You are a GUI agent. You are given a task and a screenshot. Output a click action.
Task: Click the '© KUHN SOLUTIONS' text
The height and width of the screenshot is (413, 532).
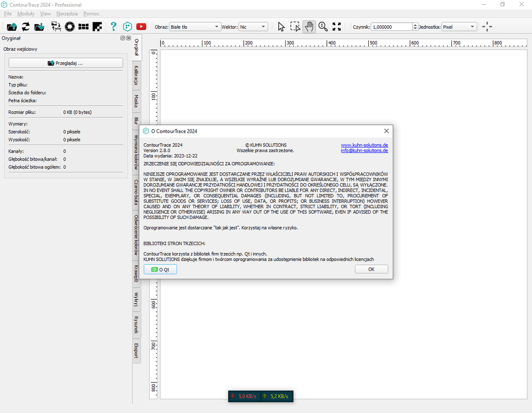265,145
